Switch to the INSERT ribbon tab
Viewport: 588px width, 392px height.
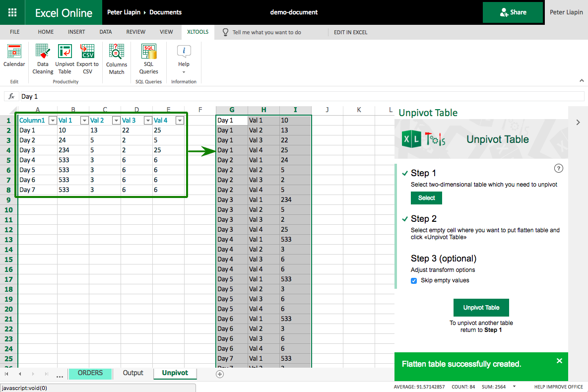(76, 32)
